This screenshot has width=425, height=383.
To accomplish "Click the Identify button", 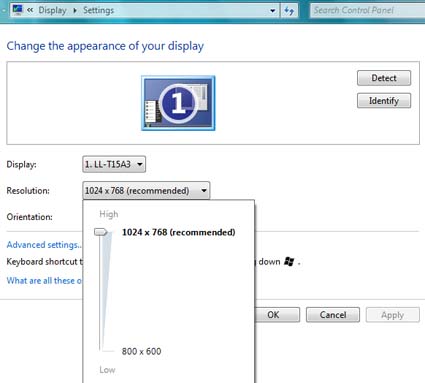I will click(x=384, y=101).
